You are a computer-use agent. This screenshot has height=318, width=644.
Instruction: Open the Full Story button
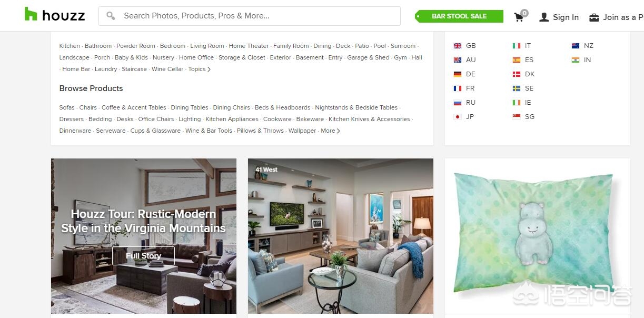143,256
